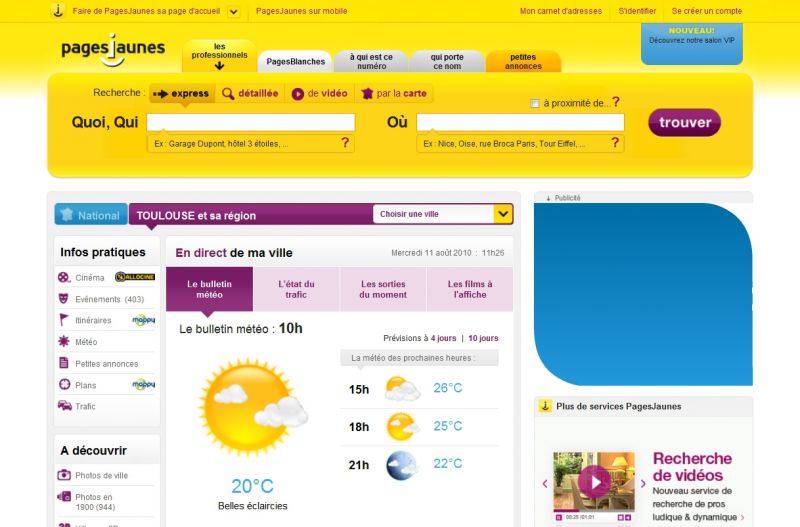Click the Allociné logo

(x=135, y=277)
